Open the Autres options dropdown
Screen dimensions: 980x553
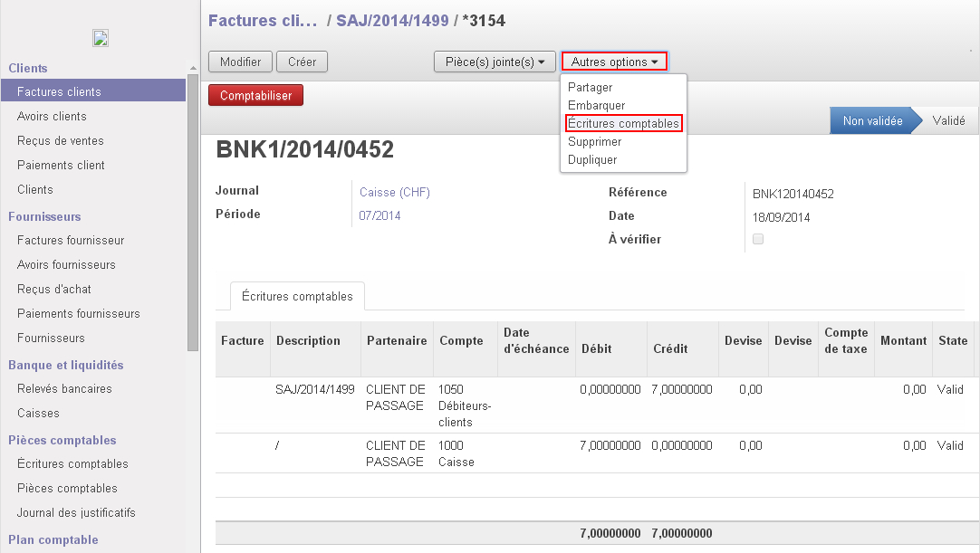click(614, 62)
